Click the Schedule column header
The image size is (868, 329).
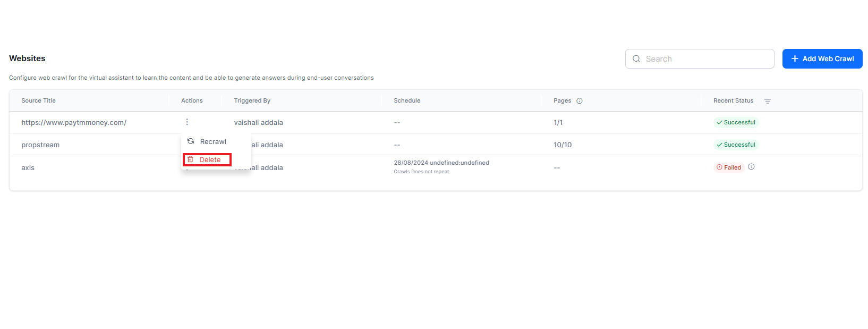click(x=407, y=101)
